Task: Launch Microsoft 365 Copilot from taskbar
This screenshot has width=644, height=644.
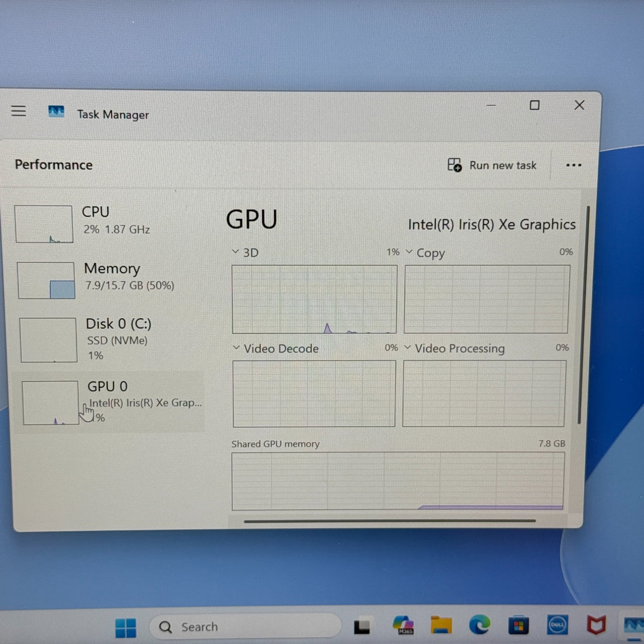Action: [x=403, y=625]
